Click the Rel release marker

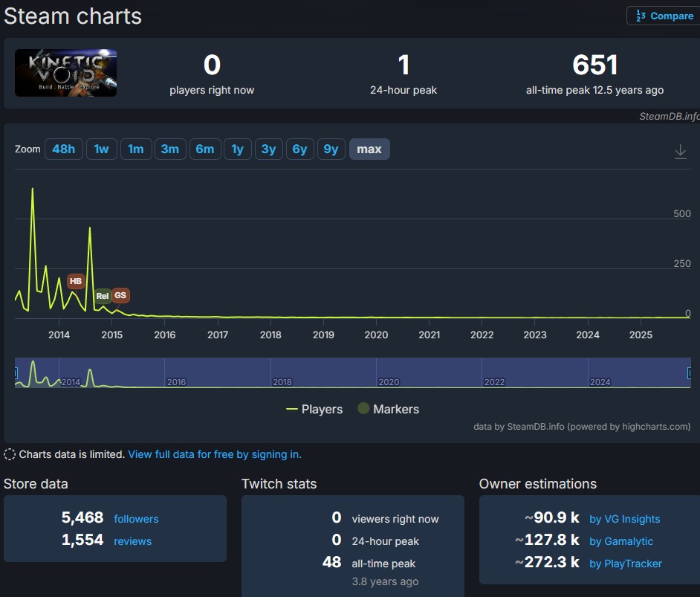(x=103, y=296)
